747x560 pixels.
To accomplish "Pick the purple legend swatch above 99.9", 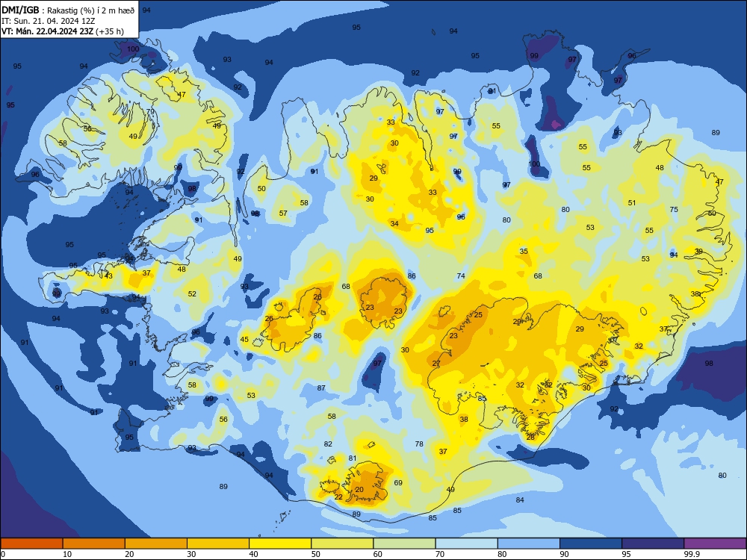I will [x=715, y=544].
